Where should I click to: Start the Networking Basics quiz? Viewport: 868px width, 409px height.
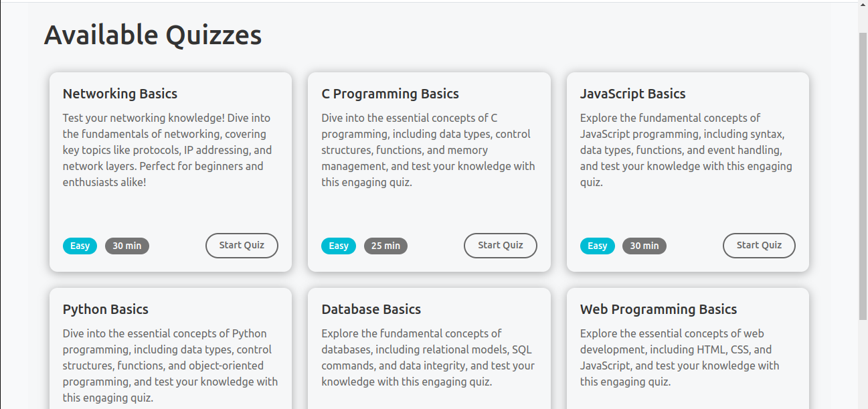tap(242, 246)
